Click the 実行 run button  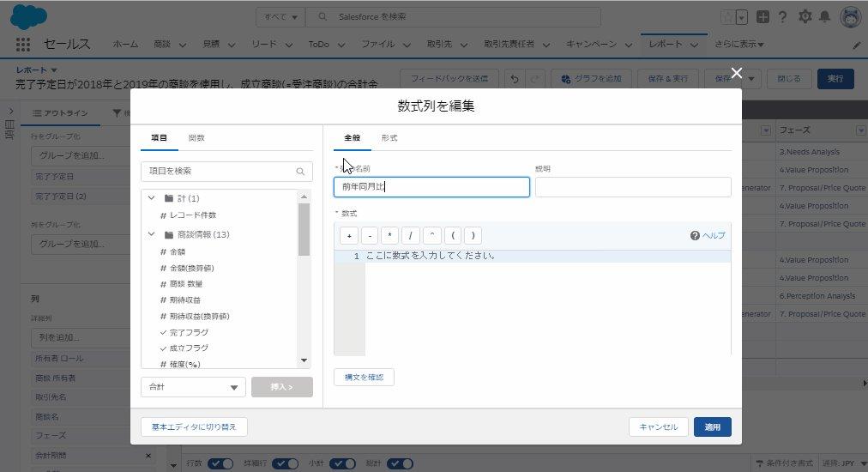pos(835,79)
